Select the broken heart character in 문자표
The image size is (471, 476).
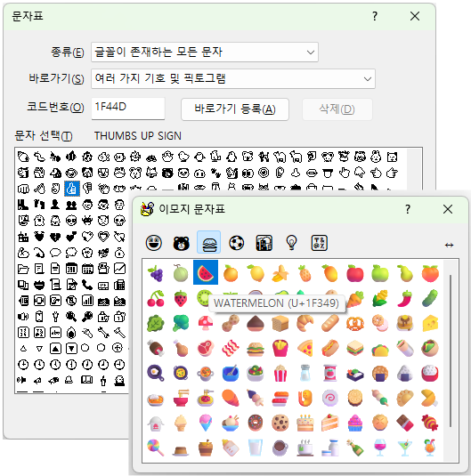55,237
